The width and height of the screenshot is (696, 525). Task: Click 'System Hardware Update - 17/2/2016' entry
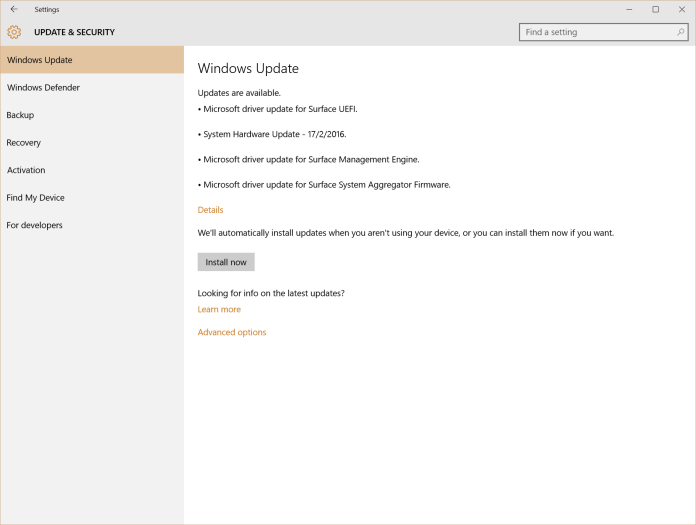pos(272,134)
